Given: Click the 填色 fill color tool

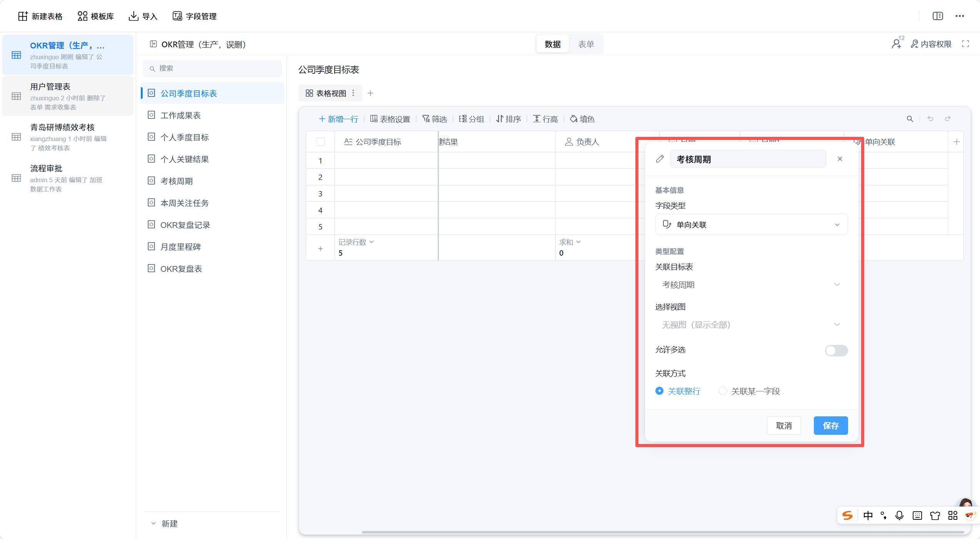Looking at the screenshot, I should click(x=582, y=119).
